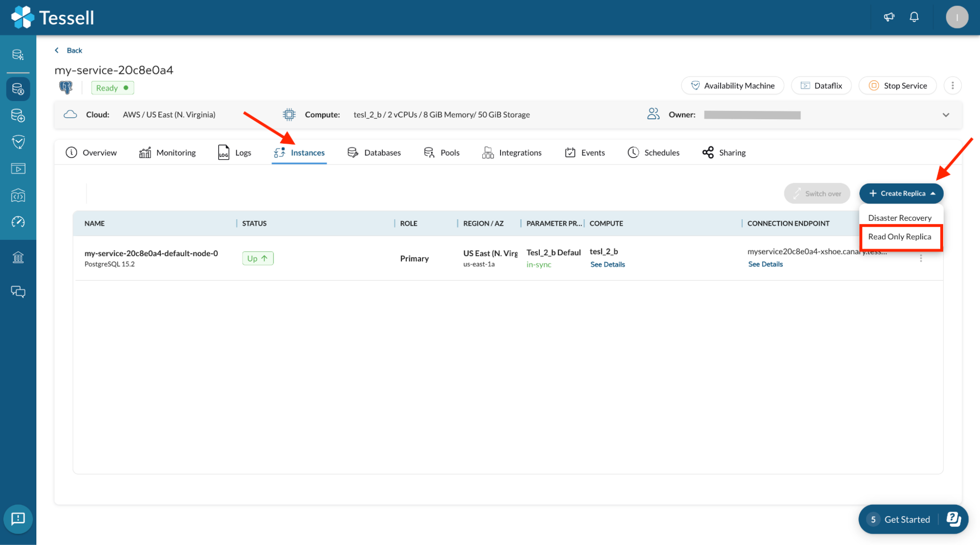Image resolution: width=980 pixels, height=545 pixels.
Task: Toggle the Create Replica dropdown
Action: click(x=901, y=193)
